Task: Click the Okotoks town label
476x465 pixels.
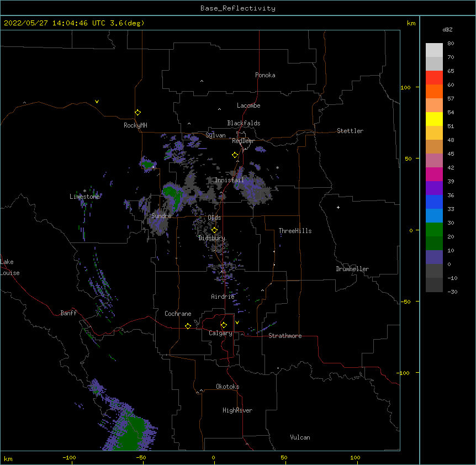Action: tap(228, 387)
